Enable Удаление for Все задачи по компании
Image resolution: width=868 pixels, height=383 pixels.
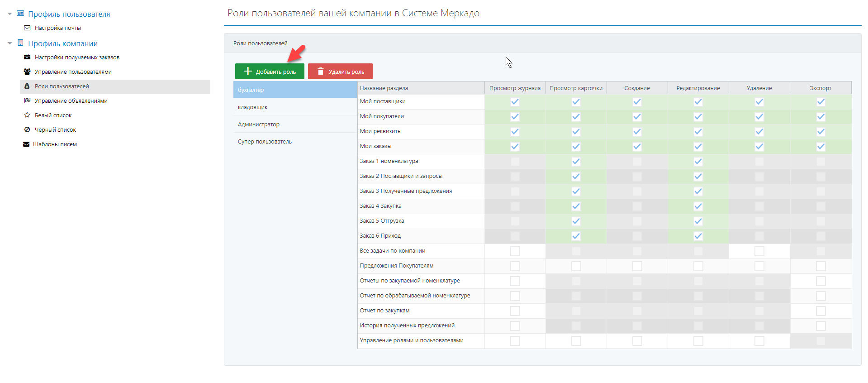pos(759,251)
